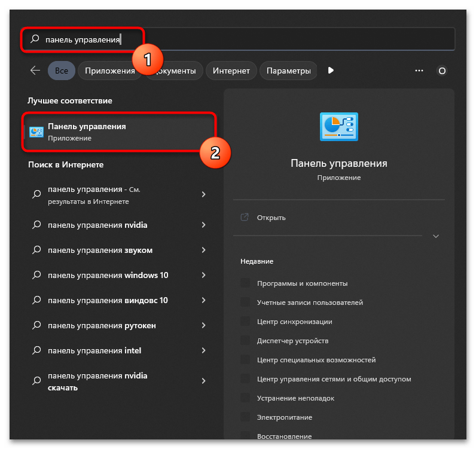This screenshot has height=449, width=476.
Task: Click the icon next to 'Центр специальных возможностей'
Action: (x=245, y=359)
